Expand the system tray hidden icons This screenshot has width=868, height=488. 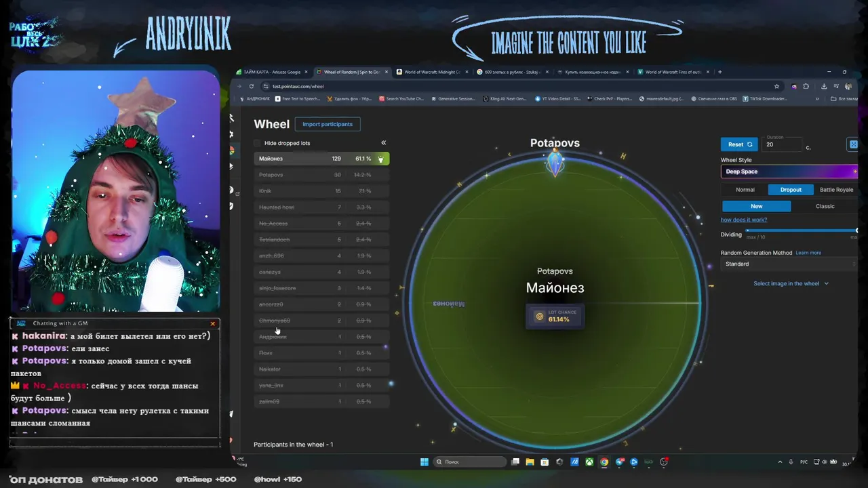(x=780, y=462)
